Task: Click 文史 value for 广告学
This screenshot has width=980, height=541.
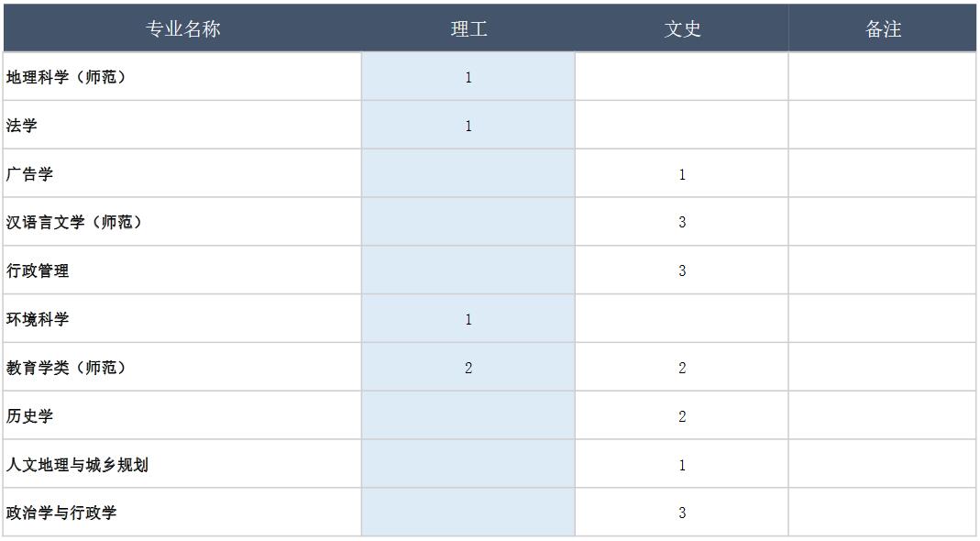Action: coord(682,174)
